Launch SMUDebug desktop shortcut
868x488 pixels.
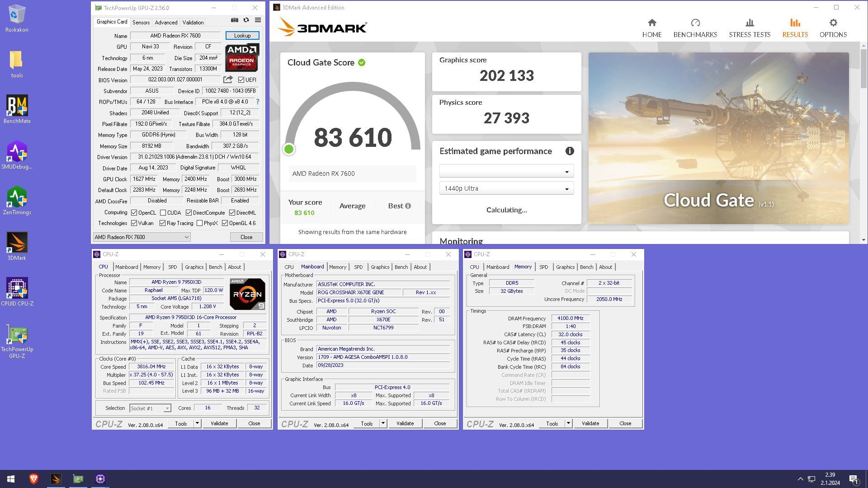point(17,155)
